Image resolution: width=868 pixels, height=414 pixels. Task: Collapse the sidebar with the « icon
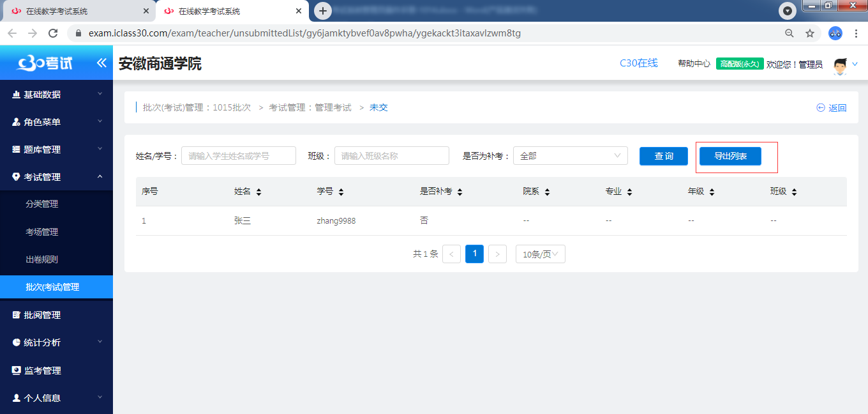point(101,62)
